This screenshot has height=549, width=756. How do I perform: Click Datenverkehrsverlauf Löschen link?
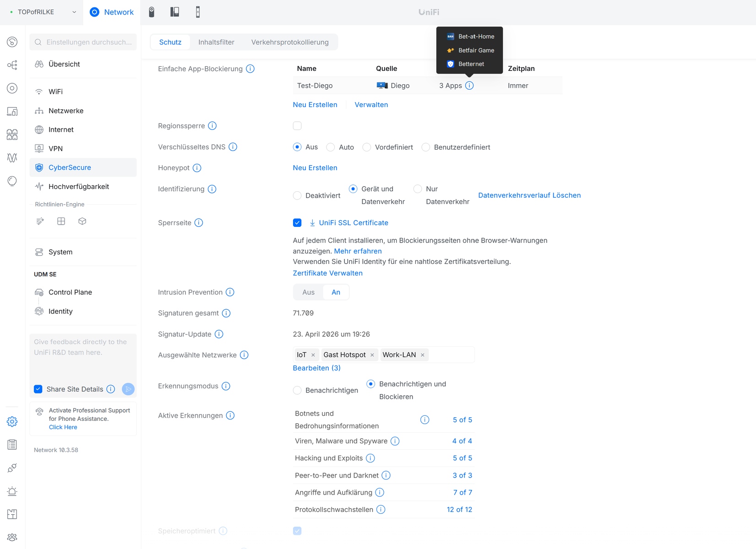(529, 195)
